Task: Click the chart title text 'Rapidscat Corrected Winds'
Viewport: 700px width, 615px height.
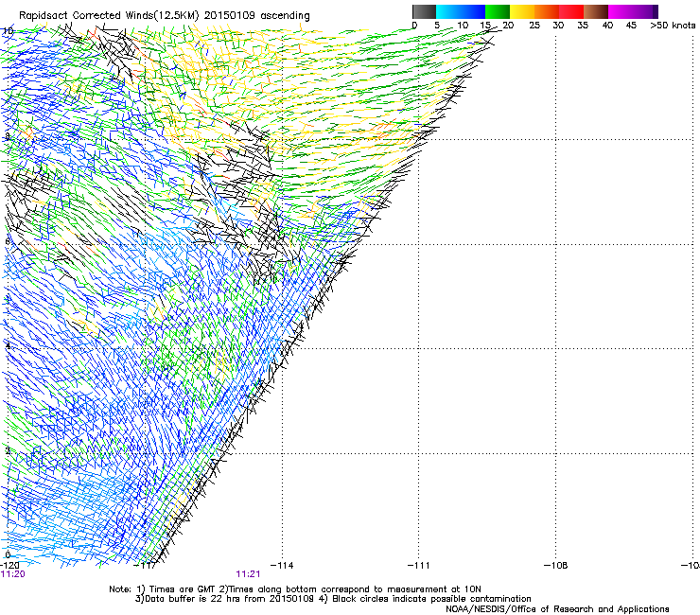Action: click(86, 16)
